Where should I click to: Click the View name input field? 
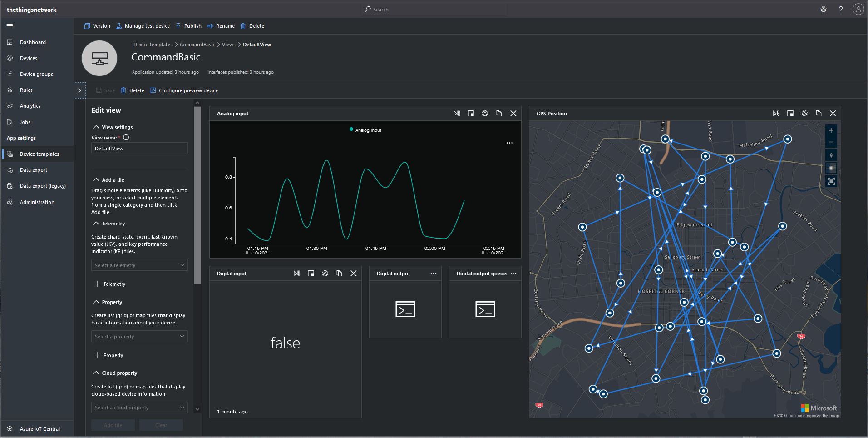click(139, 149)
